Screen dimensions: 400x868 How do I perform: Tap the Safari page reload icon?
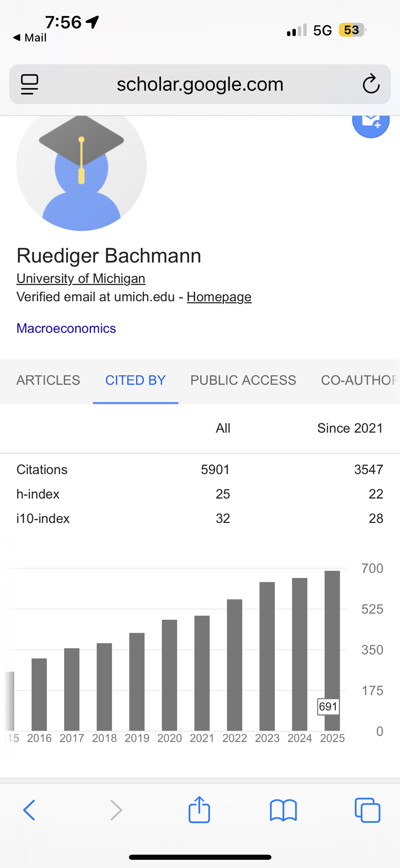pos(371,84)
